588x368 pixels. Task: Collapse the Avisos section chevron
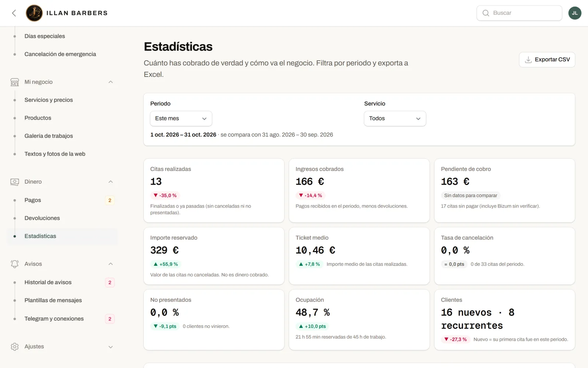pyautogui.click(x=111, y=264)
